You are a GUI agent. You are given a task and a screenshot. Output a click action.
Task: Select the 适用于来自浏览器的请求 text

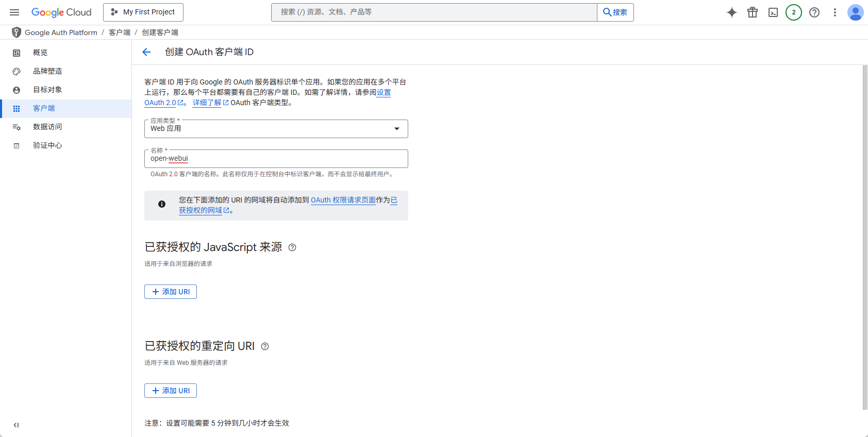coord(178,264)
